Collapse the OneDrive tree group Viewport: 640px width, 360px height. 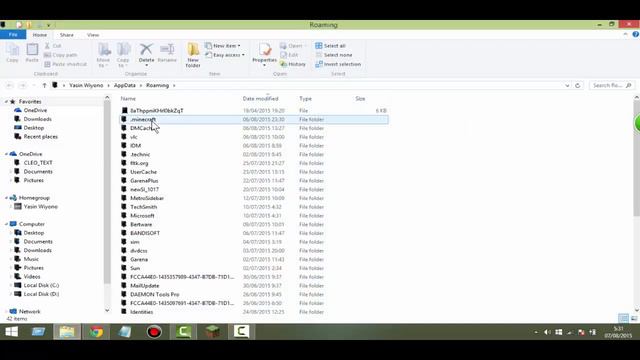pos(6,154)
